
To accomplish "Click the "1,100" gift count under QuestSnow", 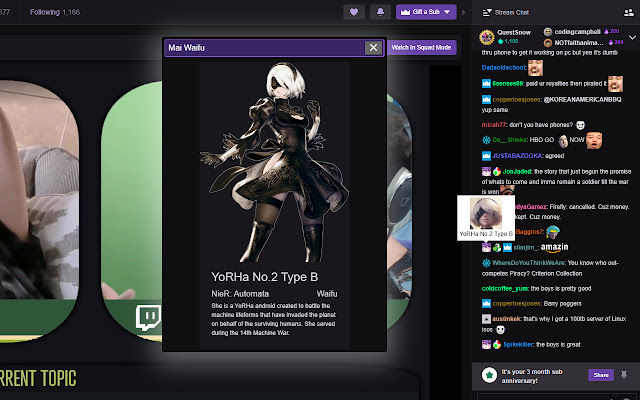I will click(509, 41).
